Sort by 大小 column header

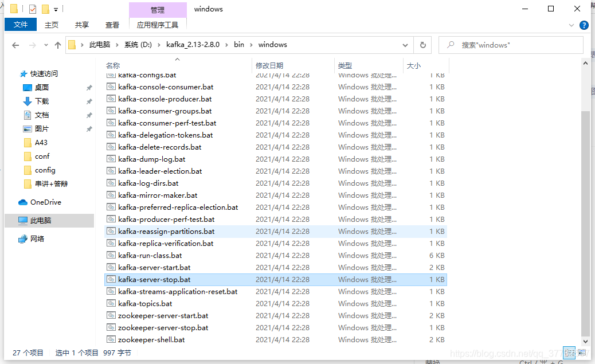pos(414,66)
